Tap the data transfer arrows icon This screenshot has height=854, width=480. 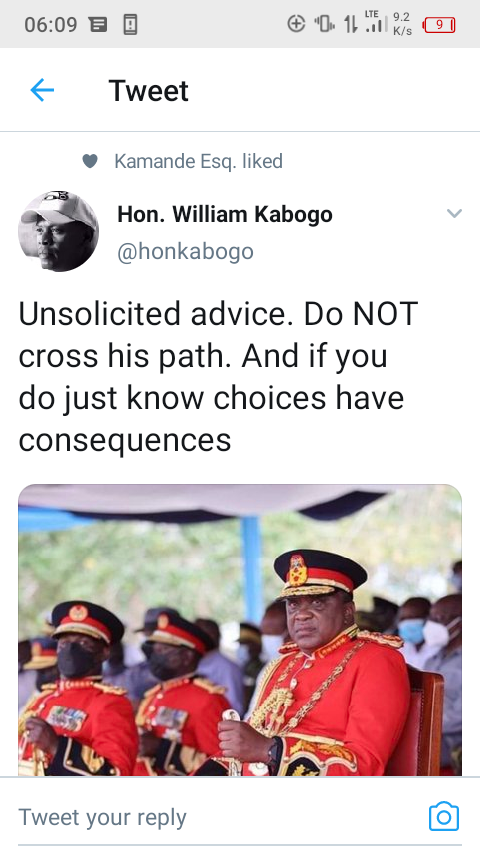click(350, 24)
